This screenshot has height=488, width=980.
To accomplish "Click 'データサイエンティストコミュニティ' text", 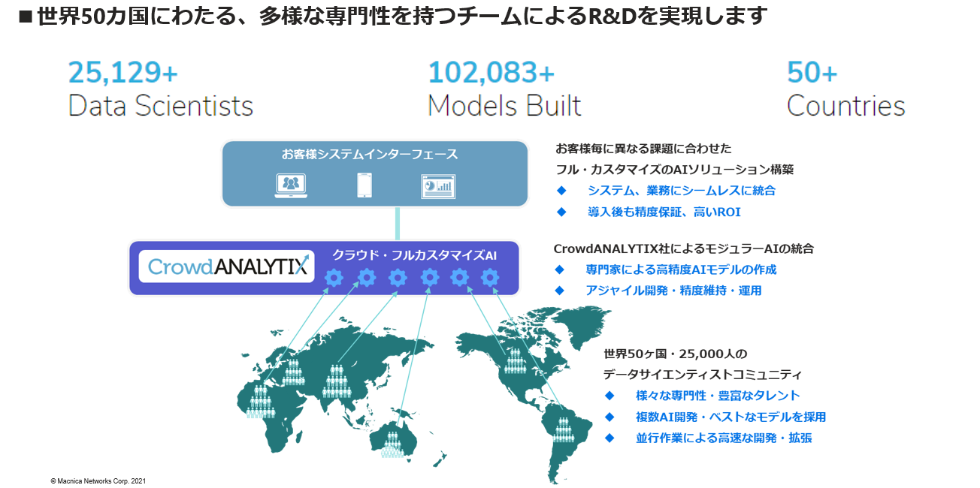I will point(703,374).
